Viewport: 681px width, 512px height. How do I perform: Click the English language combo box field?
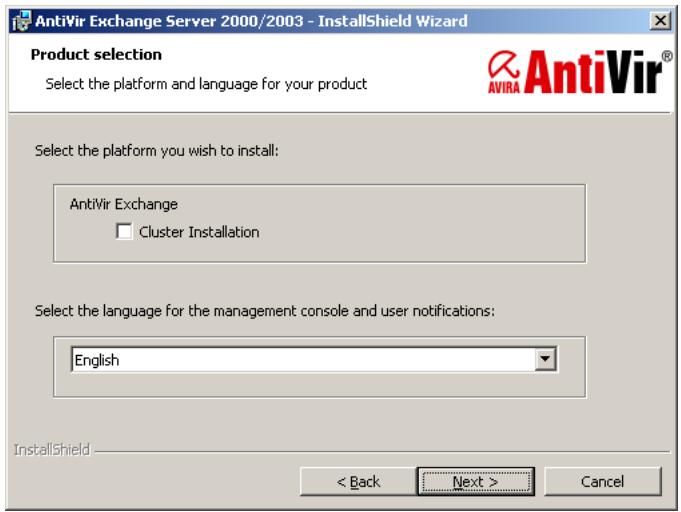click(x=314, y=359)
